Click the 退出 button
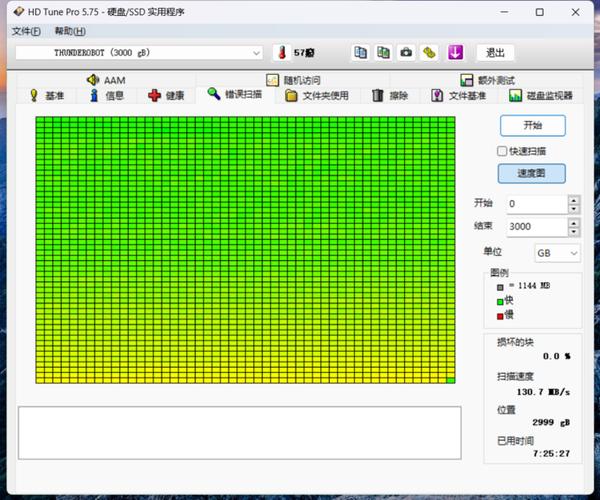This screenshot has width=600, height=500. coord(496,52)
